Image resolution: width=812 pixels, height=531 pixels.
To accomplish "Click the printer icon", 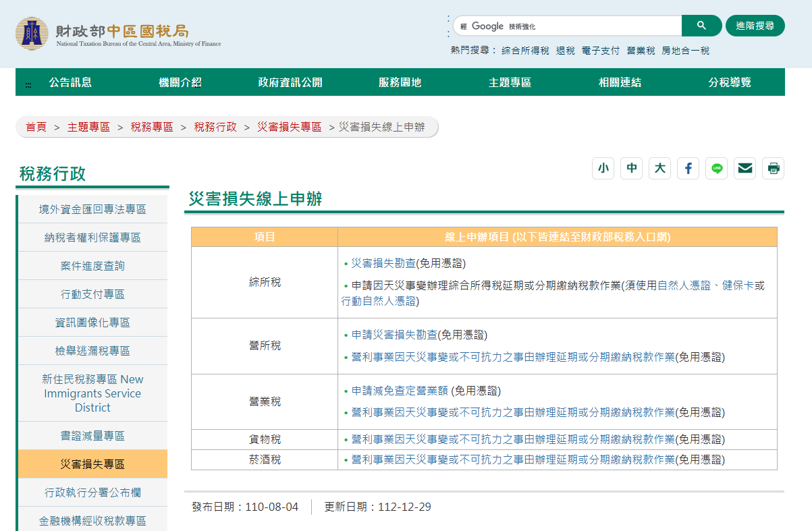I will coord(773,168).
